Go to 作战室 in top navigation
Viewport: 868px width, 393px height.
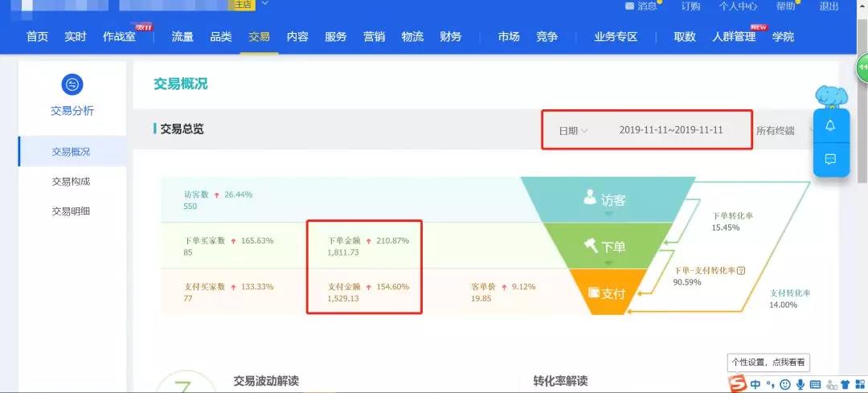(x=117, y=37)
